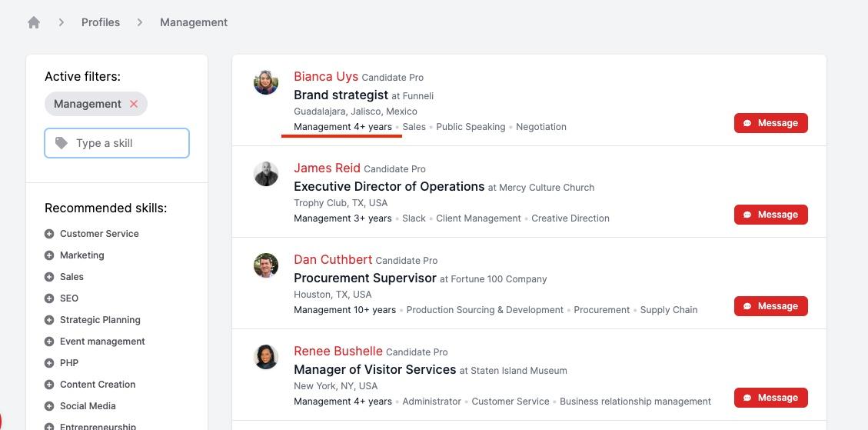Add Social Media plus icon
This screenshot has width=868, height=430.
pos(49,406)
